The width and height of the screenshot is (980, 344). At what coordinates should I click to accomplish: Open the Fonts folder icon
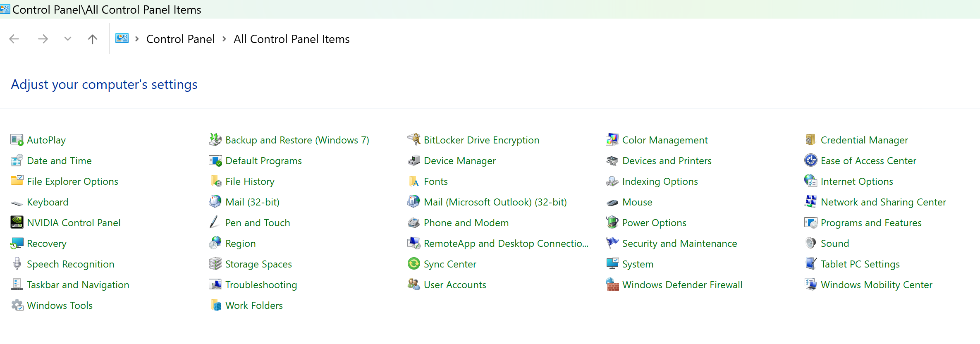click(x=414, y=182)
